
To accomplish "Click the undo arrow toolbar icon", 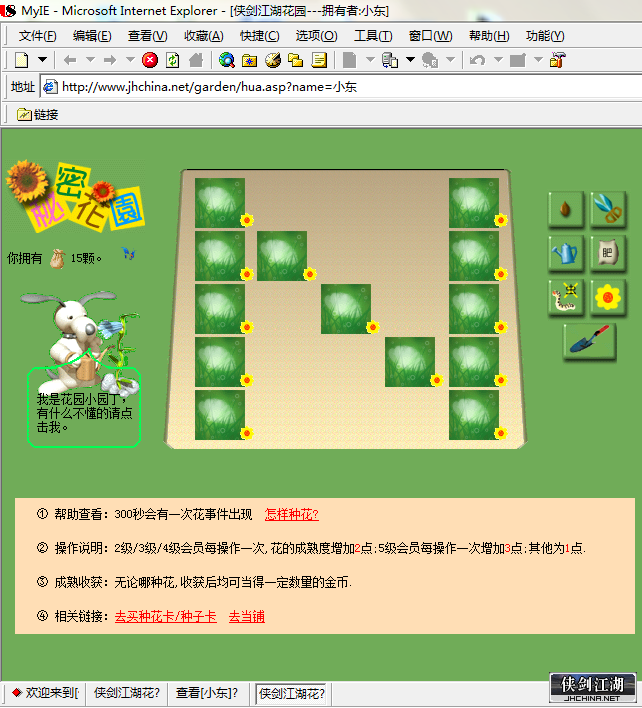I will (477, 60).
